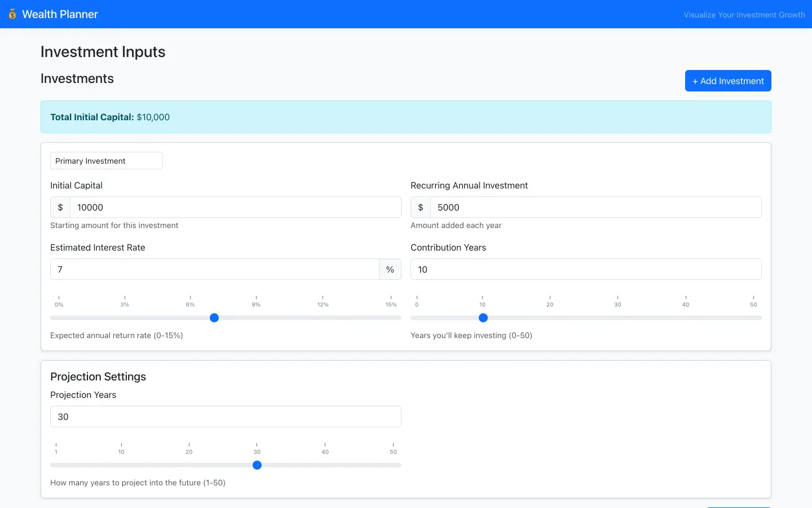Click 'Starting amount for this investment' hint
Image resolution: width=812 pixels, height=508 pixels.
pyautogui.click(x=114, y=225)
